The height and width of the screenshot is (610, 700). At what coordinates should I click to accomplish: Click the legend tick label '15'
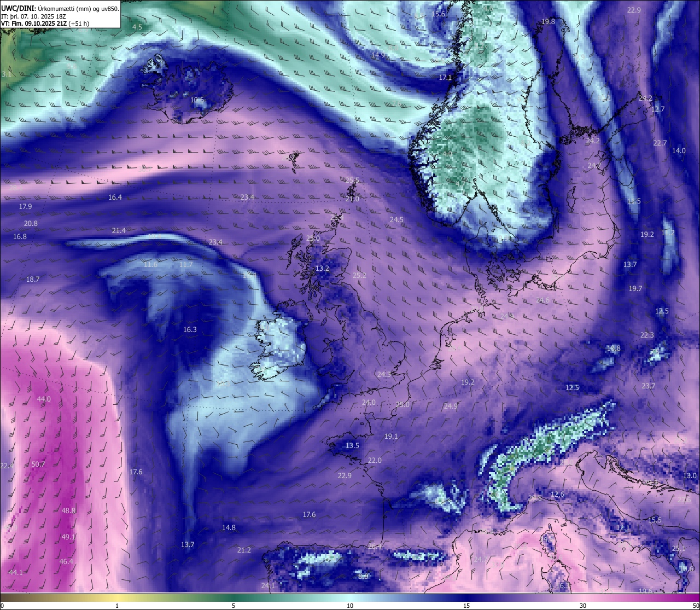(x=466, y=606)
